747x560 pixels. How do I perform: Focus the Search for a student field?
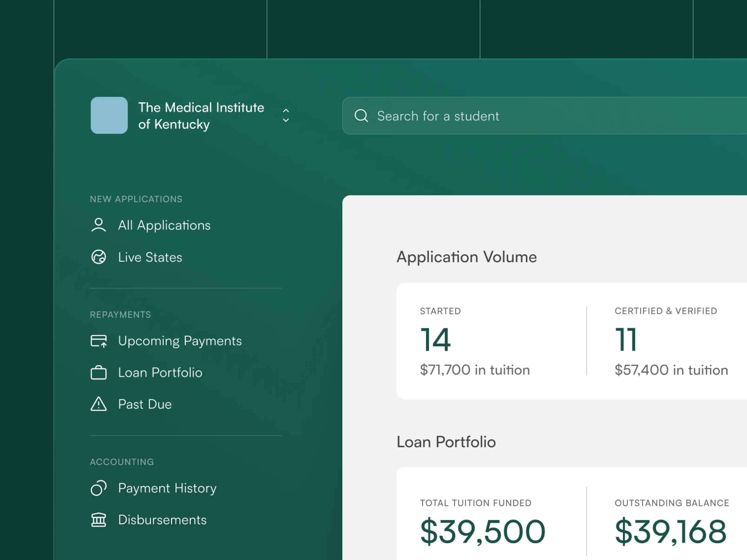[x=544, y=116]
